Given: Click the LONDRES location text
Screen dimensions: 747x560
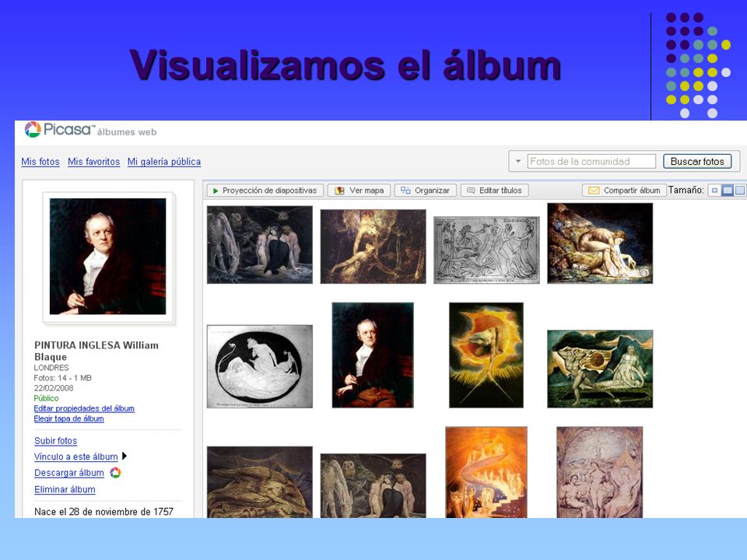Looking at the screenshot, I should 51,368.
